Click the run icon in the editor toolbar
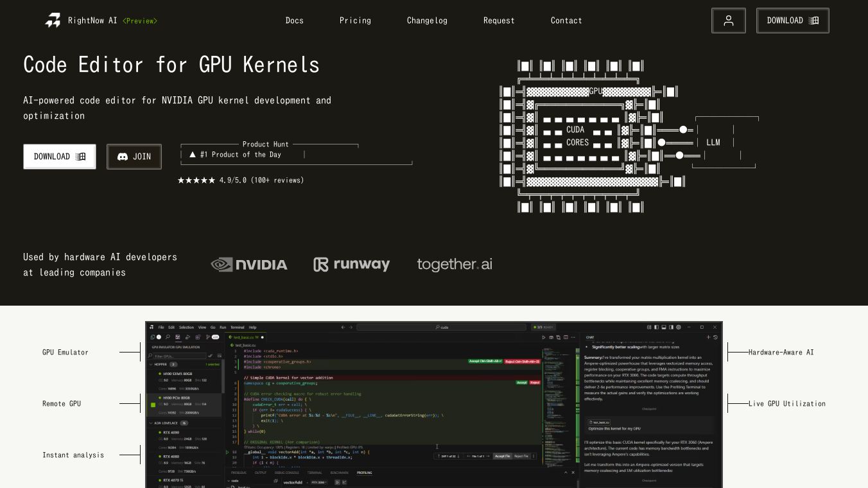This screenshot has height=488, width=868. tap(544, 337)
